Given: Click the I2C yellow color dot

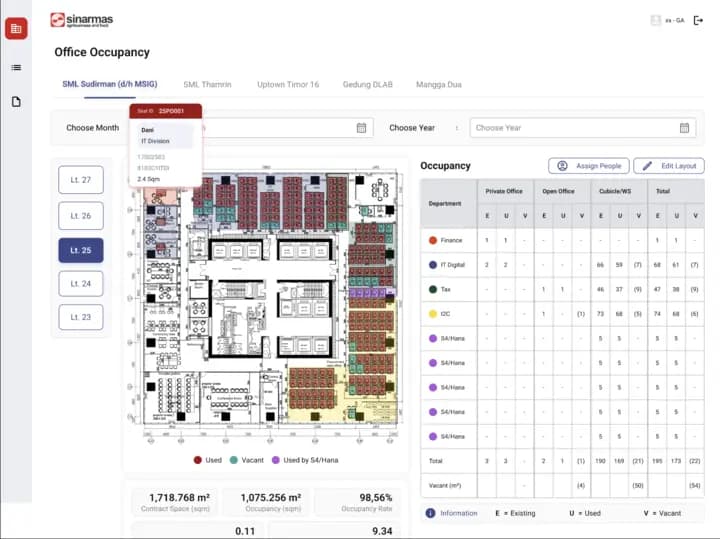Looking at the screenshot, I should point(433,314).
